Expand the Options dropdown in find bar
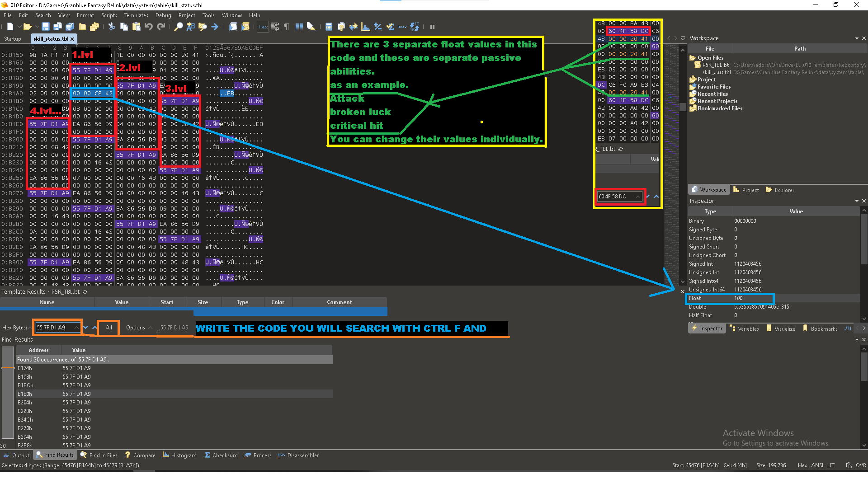 pyautogui.click(x=139, y=328)
